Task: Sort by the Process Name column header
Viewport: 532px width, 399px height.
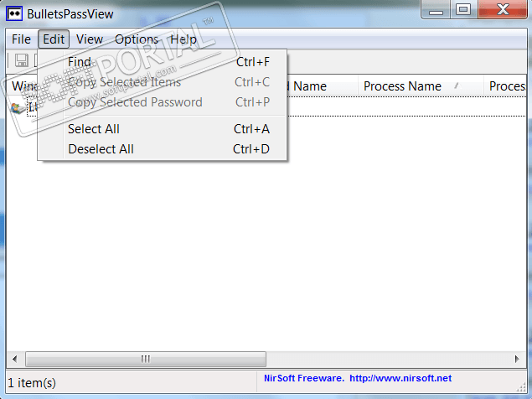Action: [421, 86]
